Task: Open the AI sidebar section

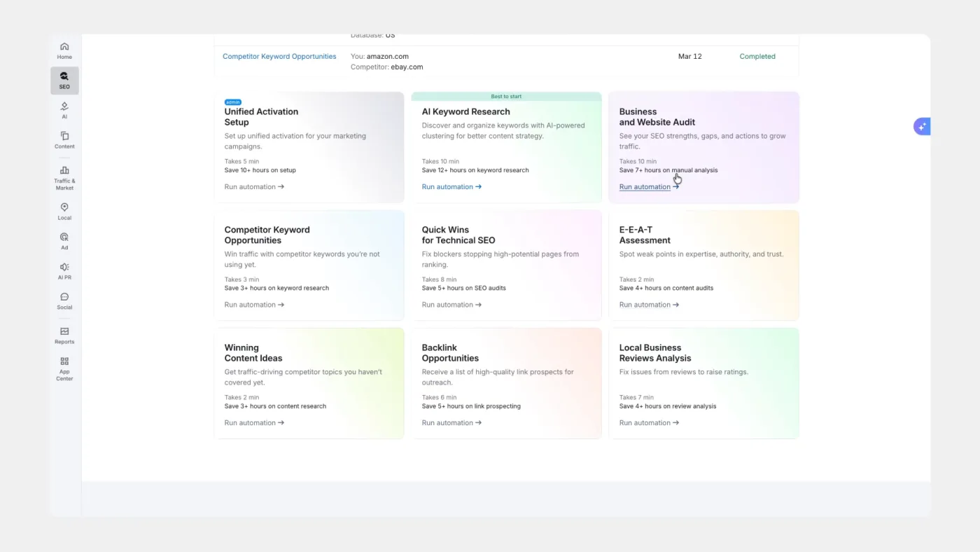Action: (64, 110)
